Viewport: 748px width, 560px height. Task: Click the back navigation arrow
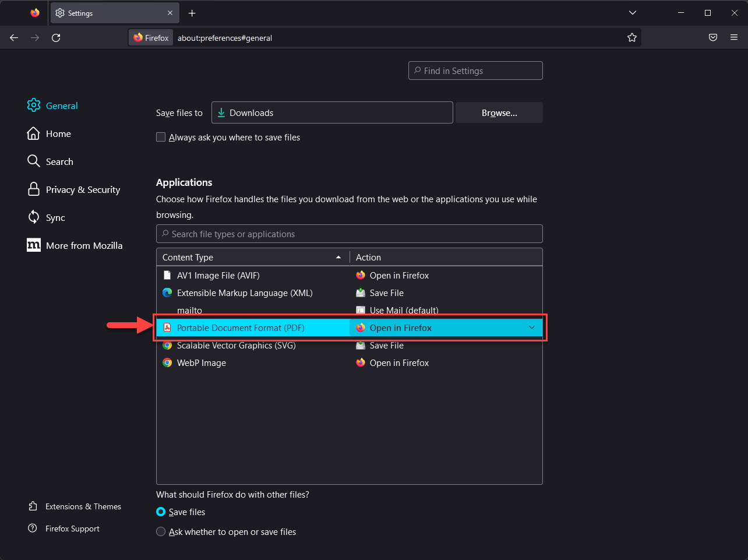coord(14,38)
